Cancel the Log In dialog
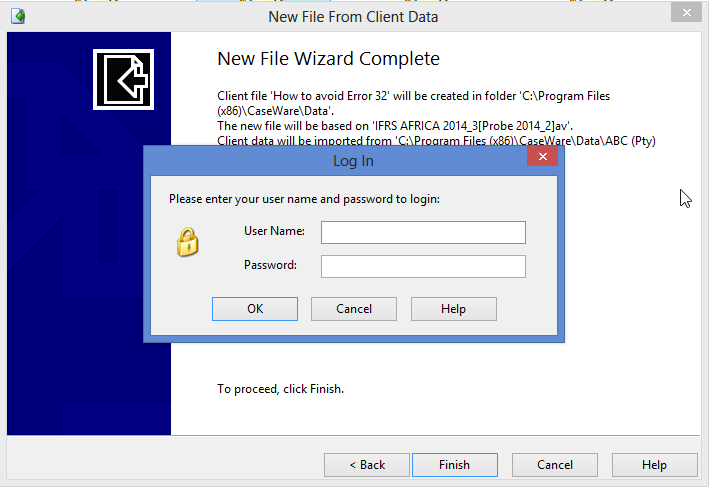710x488 pixels. [x=354, y=309]
